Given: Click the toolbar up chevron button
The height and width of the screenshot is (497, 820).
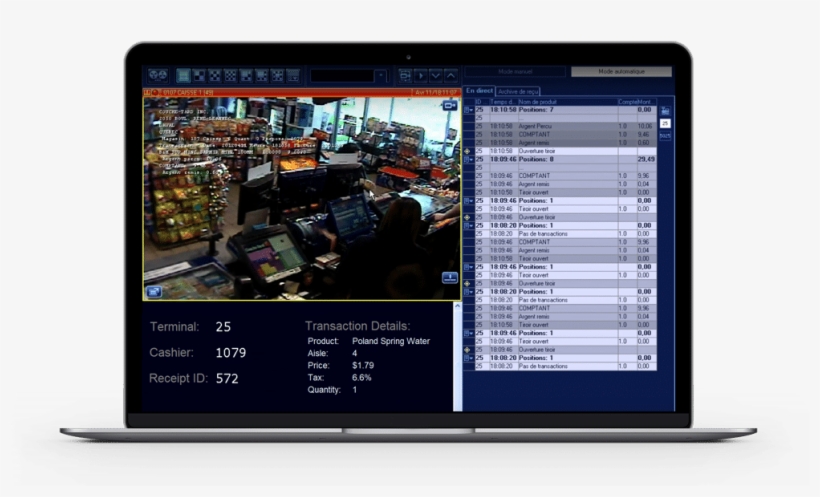Looking at the screenshot, I should 451,76.
